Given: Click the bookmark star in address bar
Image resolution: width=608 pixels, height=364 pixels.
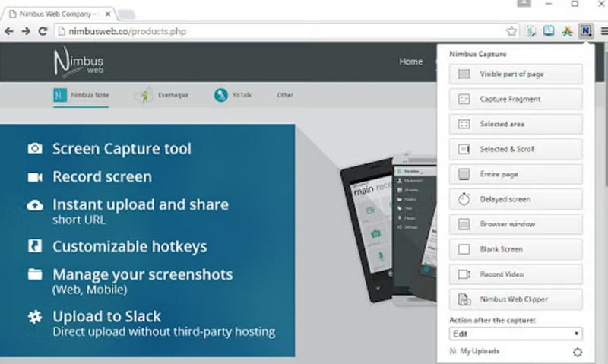Looking at the screenshot, I should [511, 31].
